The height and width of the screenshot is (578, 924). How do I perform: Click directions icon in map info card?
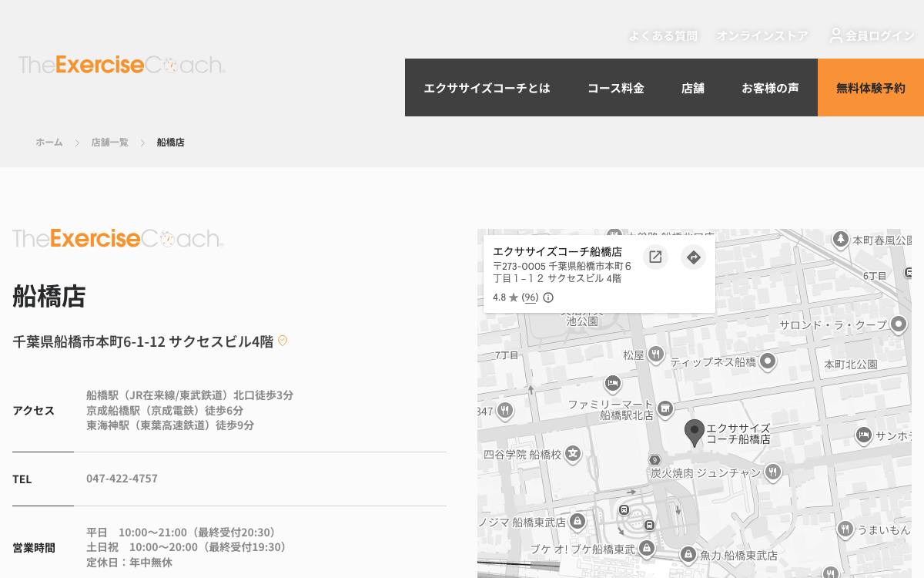coord(693,257)
